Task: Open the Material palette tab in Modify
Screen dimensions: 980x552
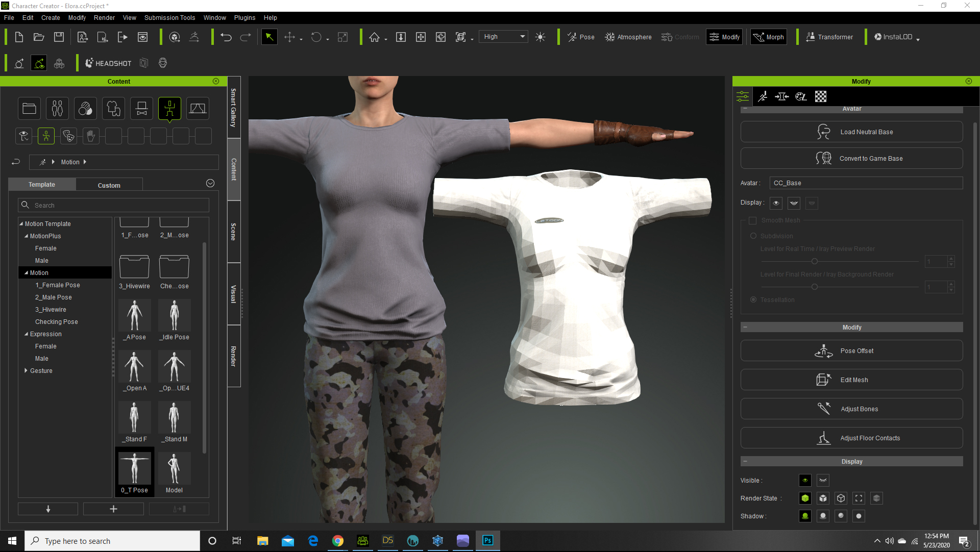Action: 801,96
